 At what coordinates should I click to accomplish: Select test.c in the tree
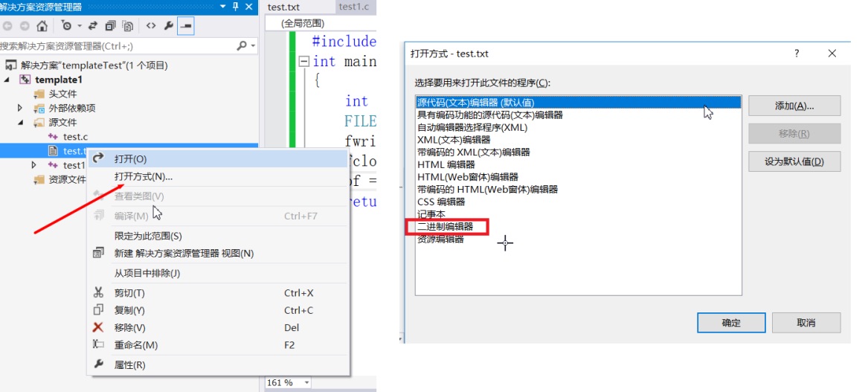click(76, 137)
